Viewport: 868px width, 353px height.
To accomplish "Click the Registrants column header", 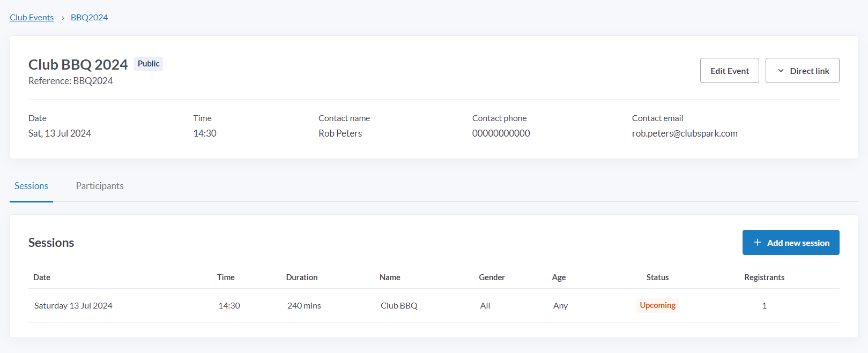I will (764, 277).
